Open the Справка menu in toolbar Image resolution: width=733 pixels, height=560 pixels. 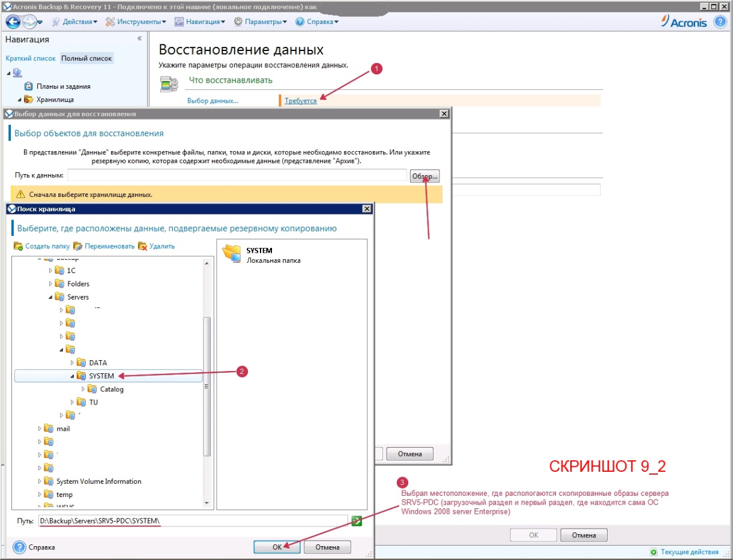pyautogui.click(x=317, y=22)
